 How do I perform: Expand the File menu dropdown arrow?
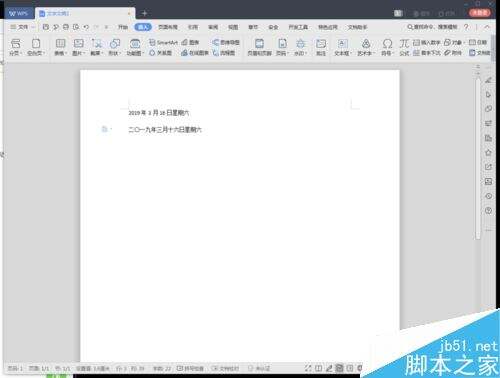33,27
